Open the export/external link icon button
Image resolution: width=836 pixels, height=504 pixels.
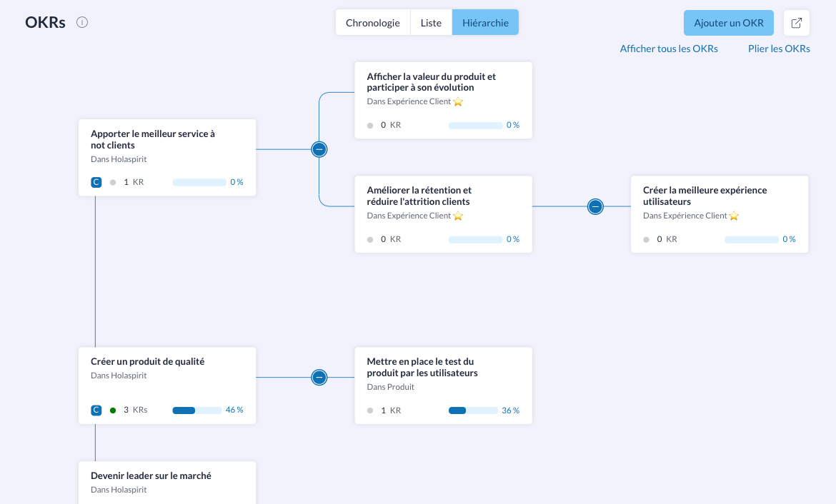tap(797, 23)
